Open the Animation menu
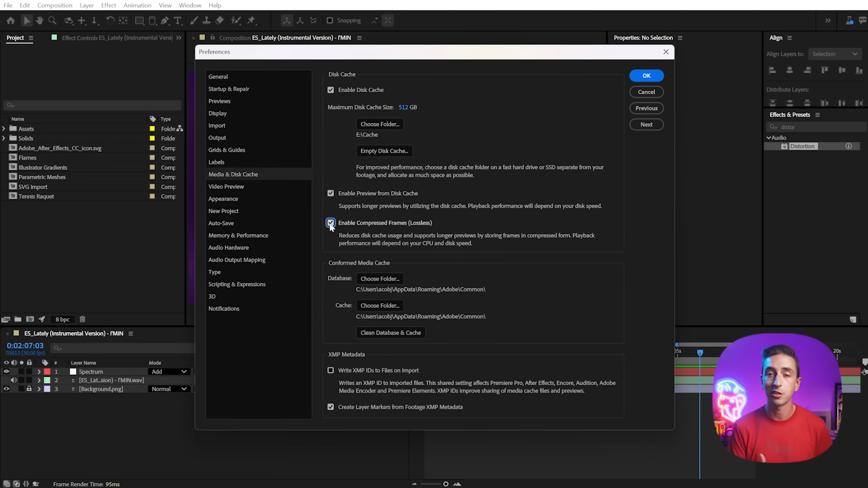868x488 pixels. [x=137, y=5]
